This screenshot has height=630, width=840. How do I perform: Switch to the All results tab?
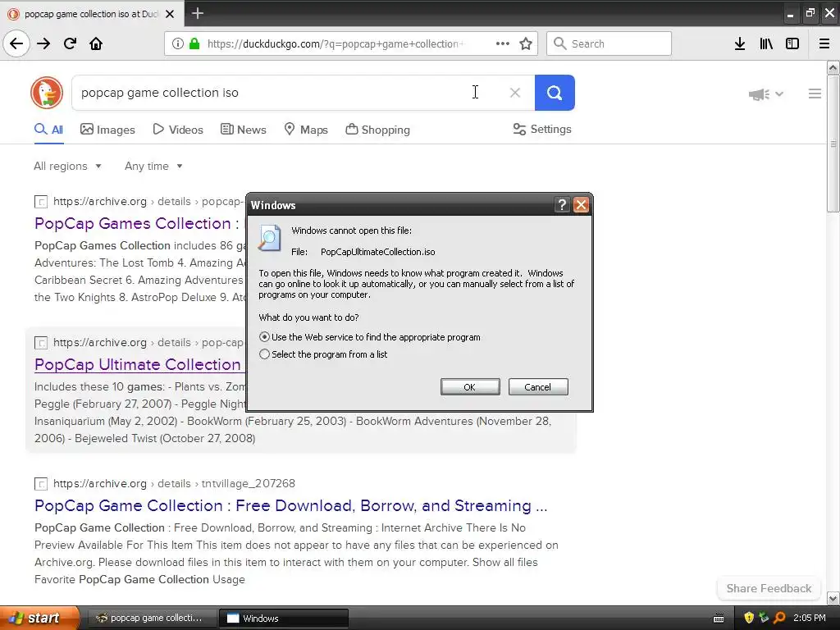pos(48,130)
